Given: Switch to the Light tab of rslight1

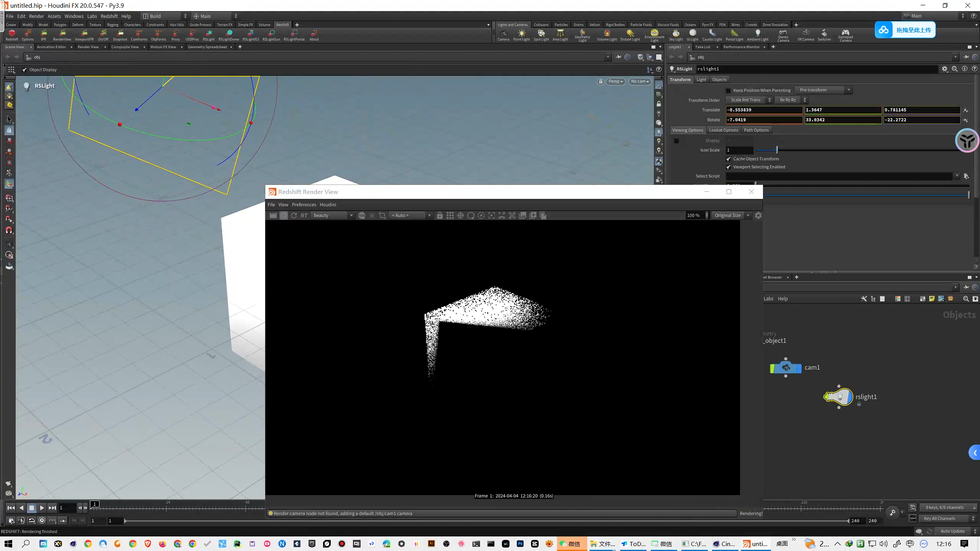Looking at the screenshot, I should (701, 79).
